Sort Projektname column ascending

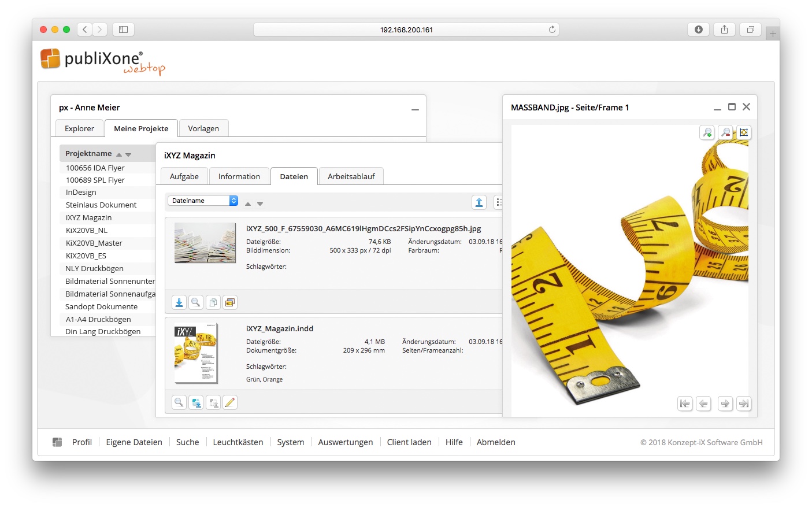click(x=119, y=155)
